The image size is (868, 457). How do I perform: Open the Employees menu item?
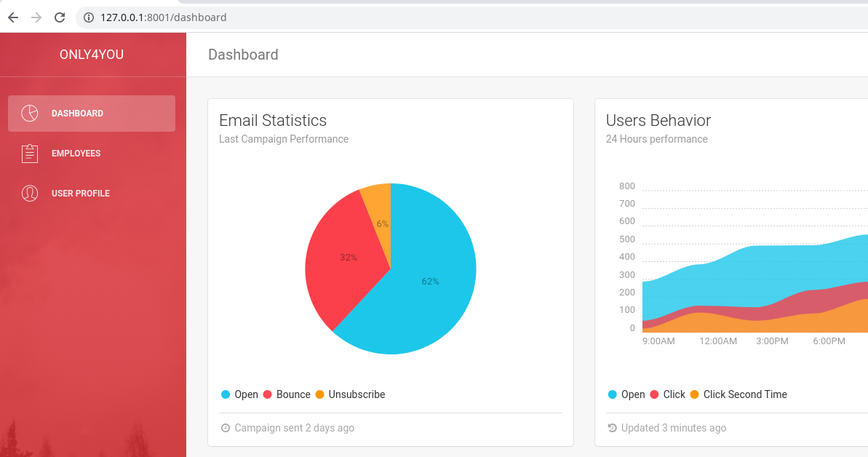76,154
